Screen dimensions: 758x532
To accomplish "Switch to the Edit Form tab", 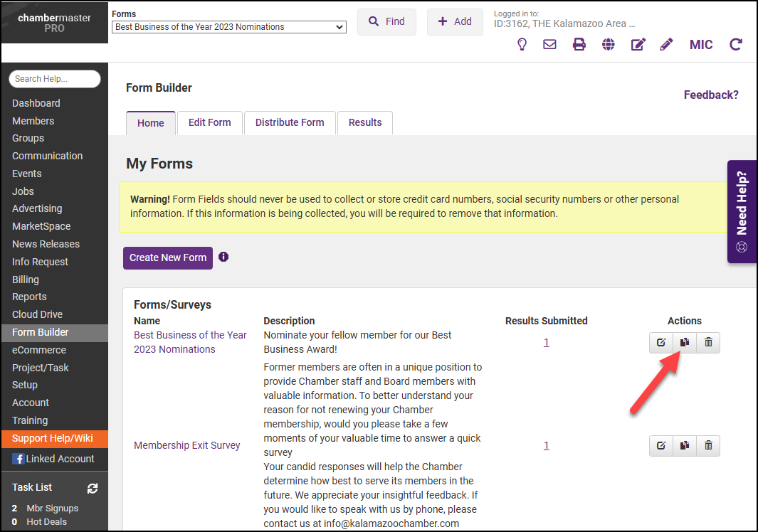I will pyautogui.click(x=209, y=122).
